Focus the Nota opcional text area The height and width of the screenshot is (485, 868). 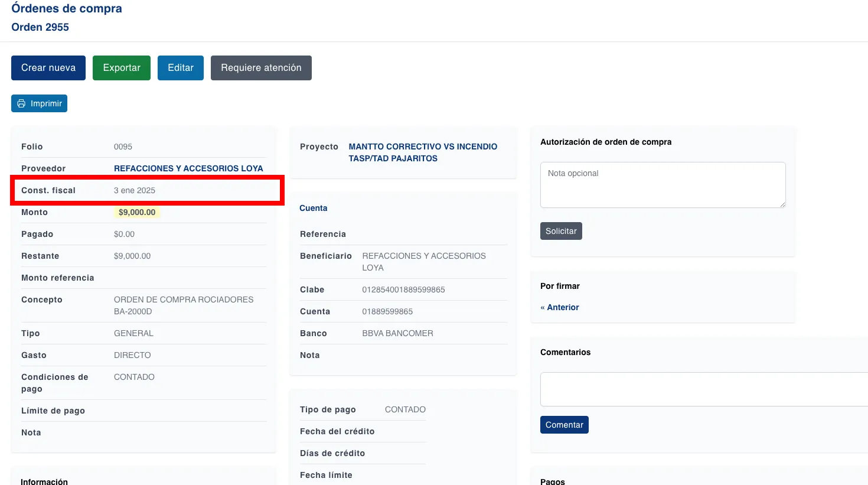(663, 184)
